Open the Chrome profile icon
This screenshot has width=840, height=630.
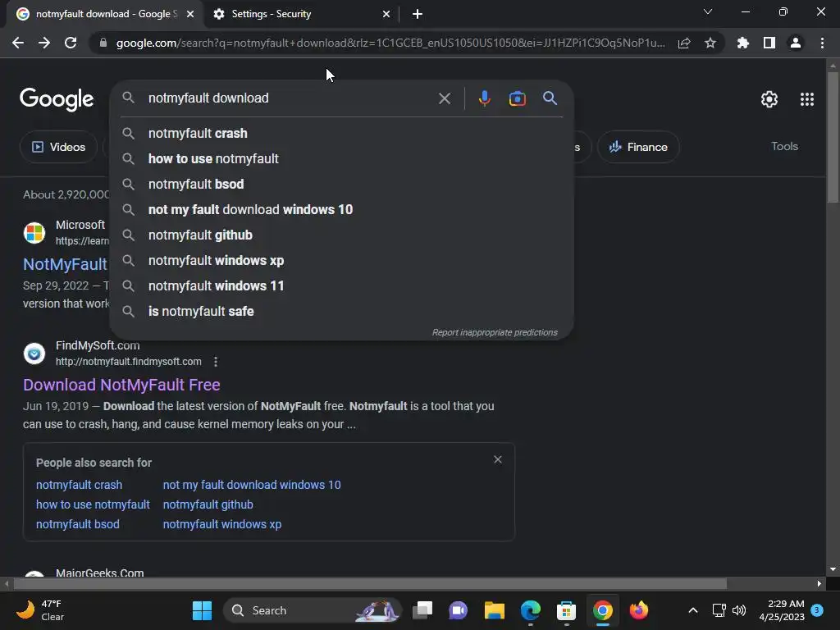796,43
